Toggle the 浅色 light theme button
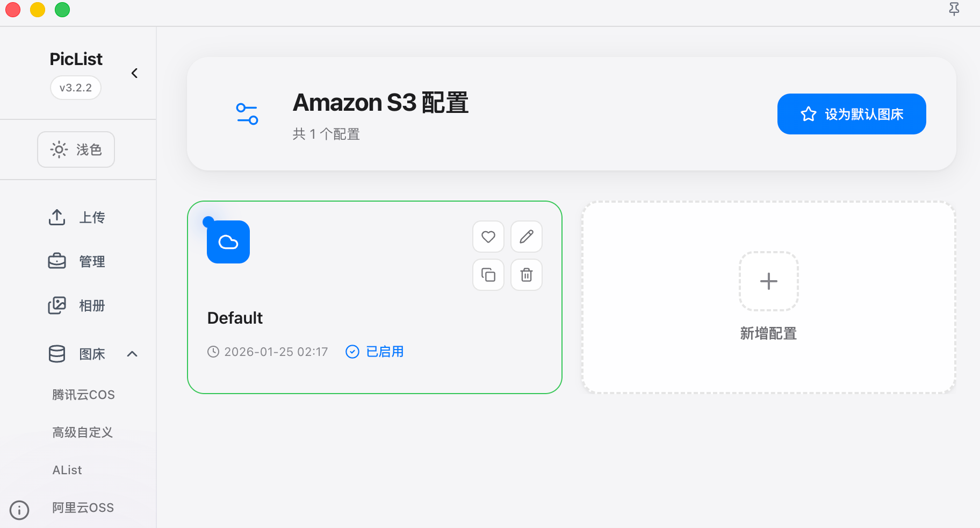 point(76,149)
